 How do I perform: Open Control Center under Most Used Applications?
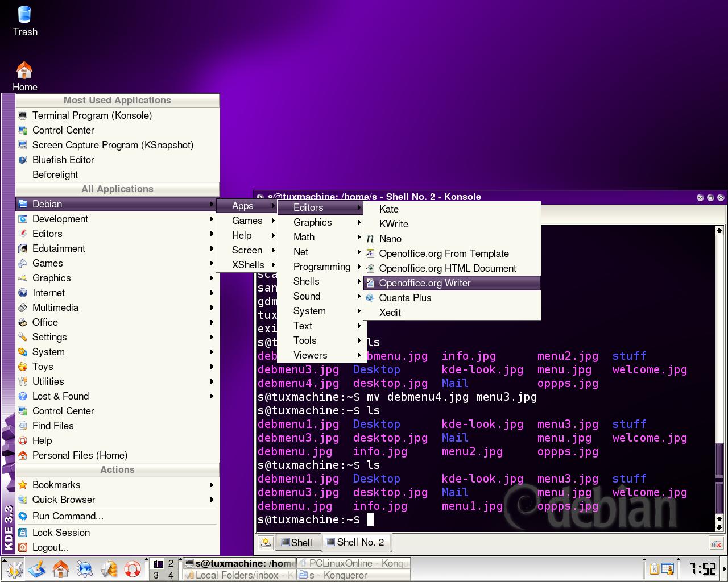[x=117, y=130]
